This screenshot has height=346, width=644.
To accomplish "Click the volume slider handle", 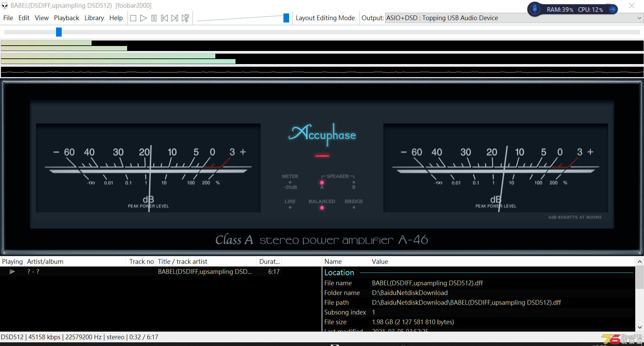I will tap(286, 18).
